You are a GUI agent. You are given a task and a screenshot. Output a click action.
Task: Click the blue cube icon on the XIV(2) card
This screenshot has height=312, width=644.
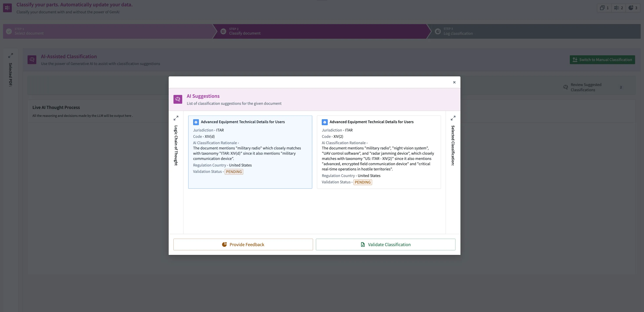coord(324,122)
